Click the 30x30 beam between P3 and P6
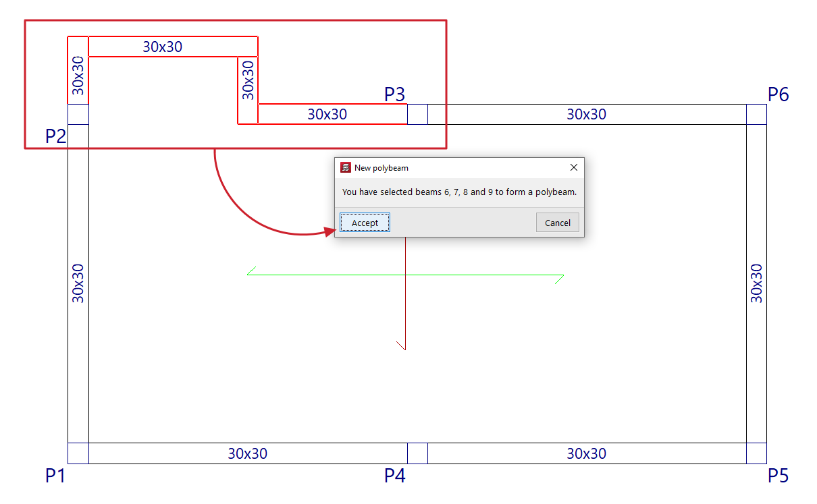Viewport: 817px width, 504px height. 587,114
